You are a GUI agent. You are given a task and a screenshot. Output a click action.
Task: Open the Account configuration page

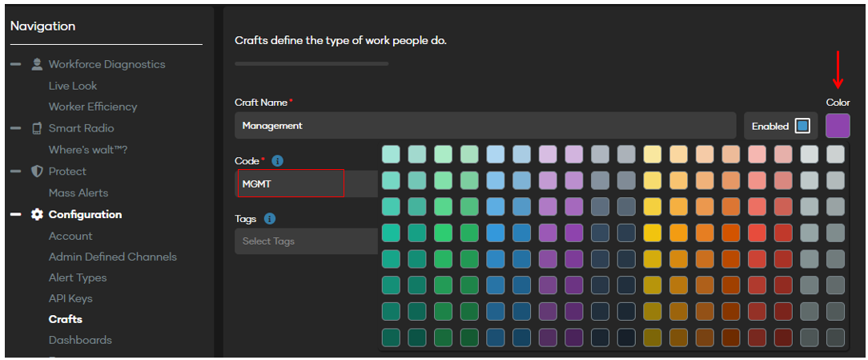(70, 236)
